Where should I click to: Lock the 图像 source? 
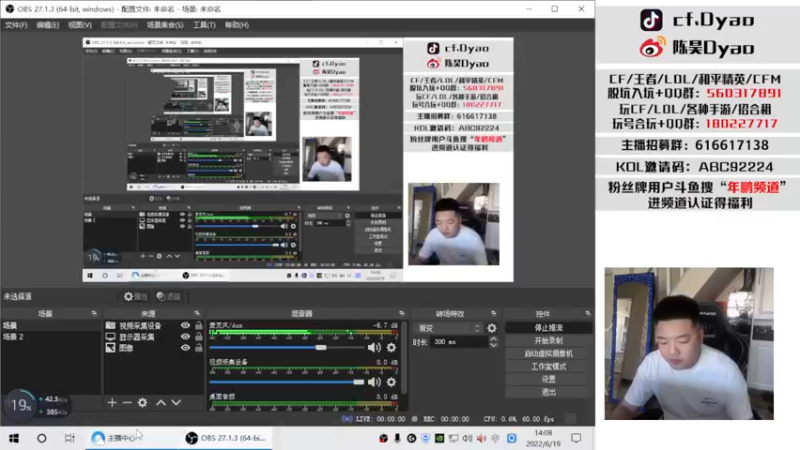198,347
